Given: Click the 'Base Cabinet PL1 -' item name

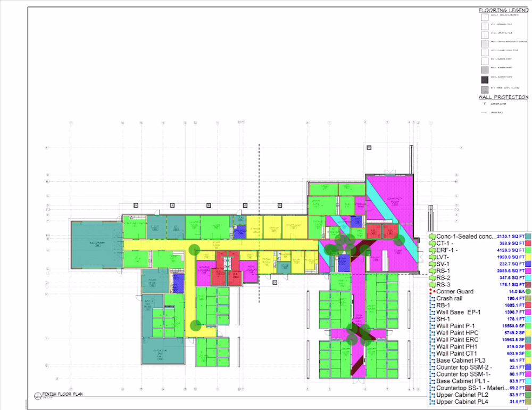Looking at the screenshot, I should click(463, 381).
